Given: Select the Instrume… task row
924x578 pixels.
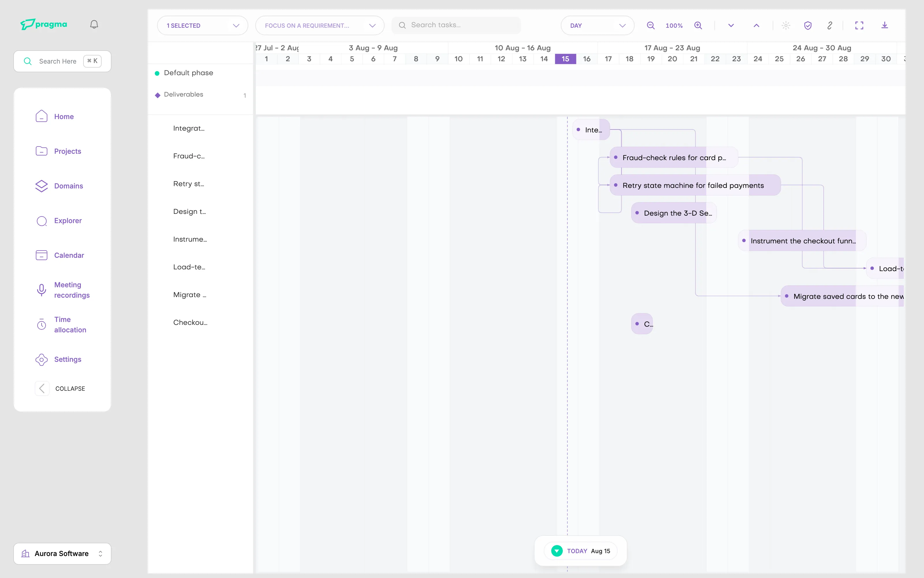Looking at the screenshot, I should pos(200,239).
